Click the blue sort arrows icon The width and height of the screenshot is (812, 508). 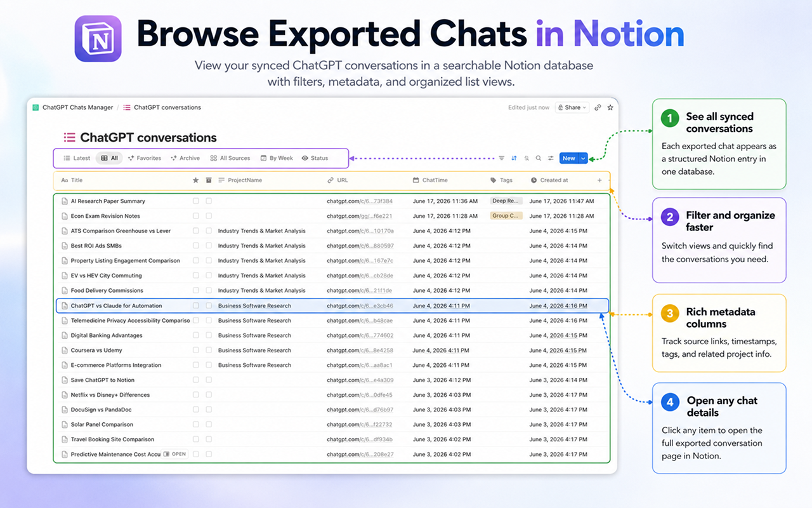click(514, 158)
